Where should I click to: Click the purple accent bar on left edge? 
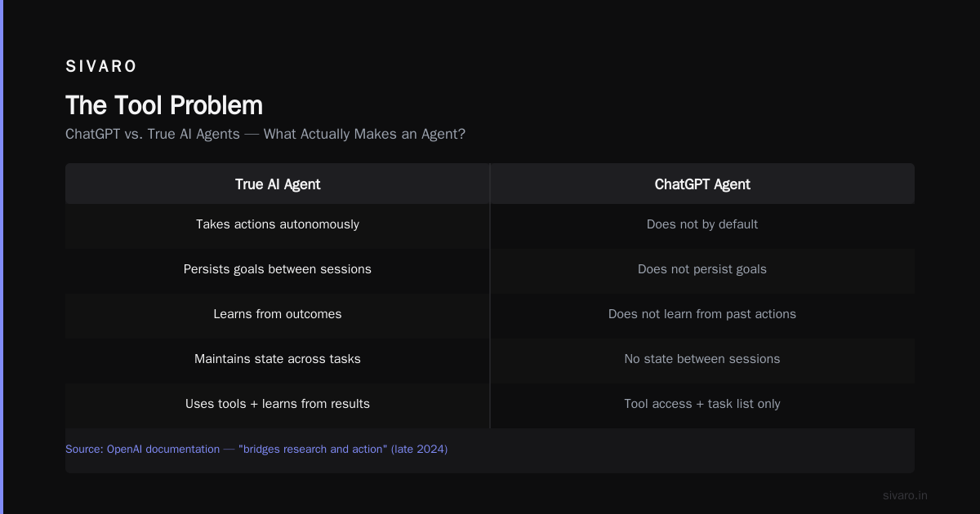(x=2, y=257)
